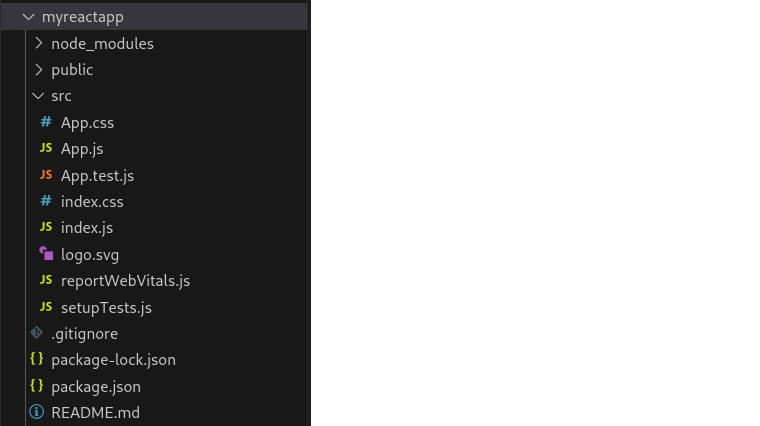Screen dimensions: 760x426
Task: Click the CSS hash icon beside App.css
Action: point(46,122)
